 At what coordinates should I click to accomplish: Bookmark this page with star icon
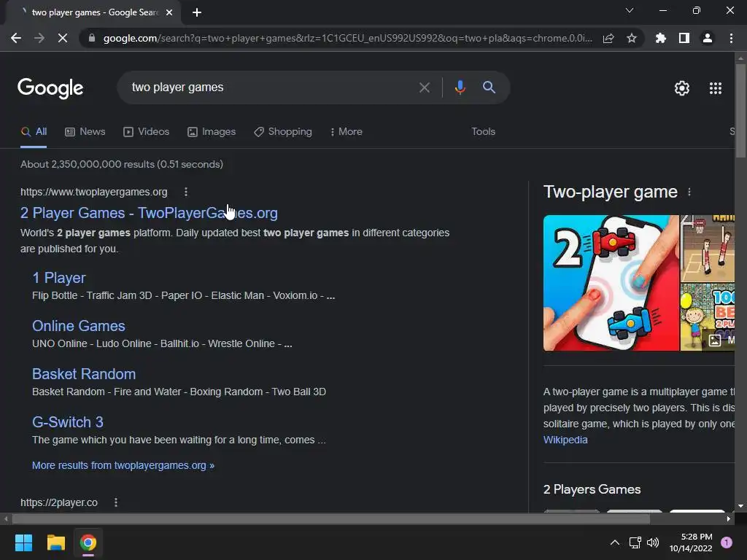[632, 38]
